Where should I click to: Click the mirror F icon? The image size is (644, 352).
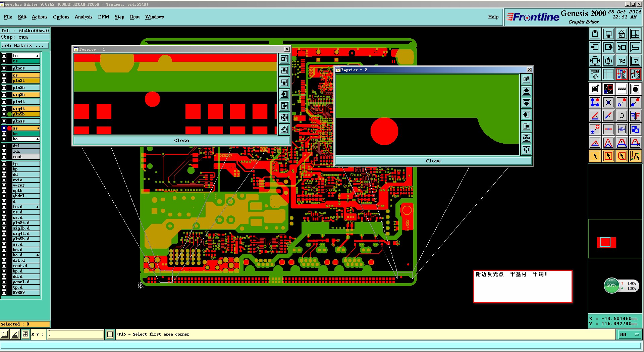(635, 116)
